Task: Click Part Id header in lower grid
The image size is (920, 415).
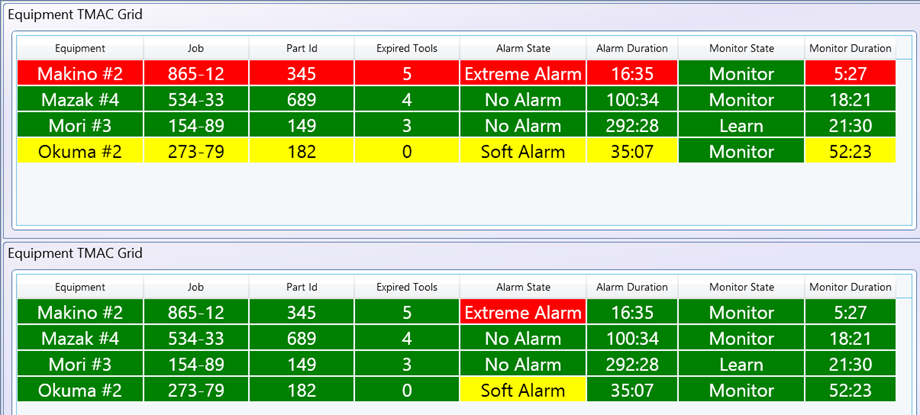Action: click(x=300, y=287)
